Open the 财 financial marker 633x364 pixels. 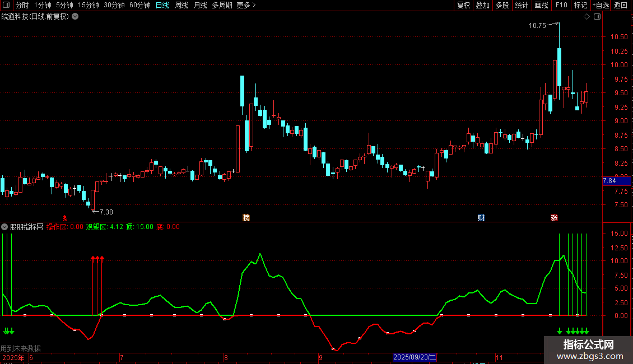click(x=481, y=217)
